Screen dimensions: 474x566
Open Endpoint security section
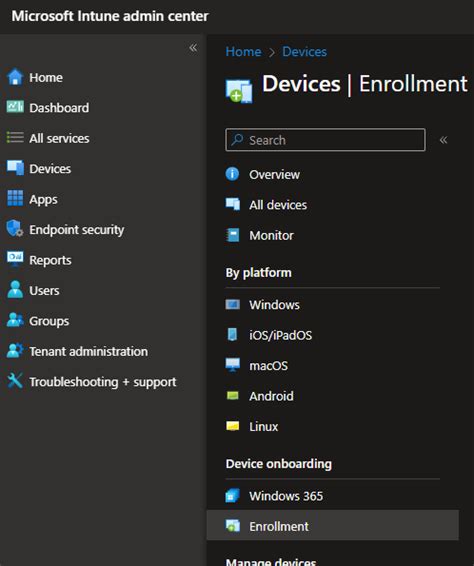(77, 230)
